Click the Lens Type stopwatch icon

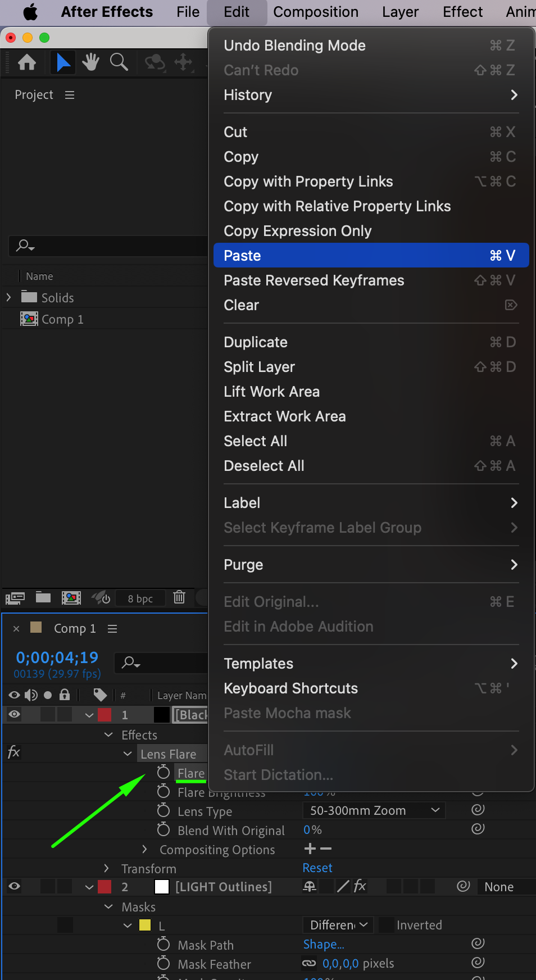coord(163,811)
